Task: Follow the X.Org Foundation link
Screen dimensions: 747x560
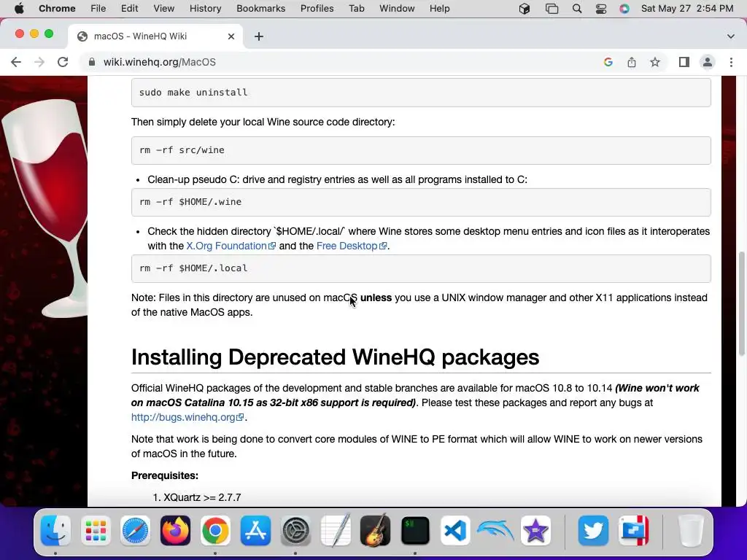Action: (231, 246)
